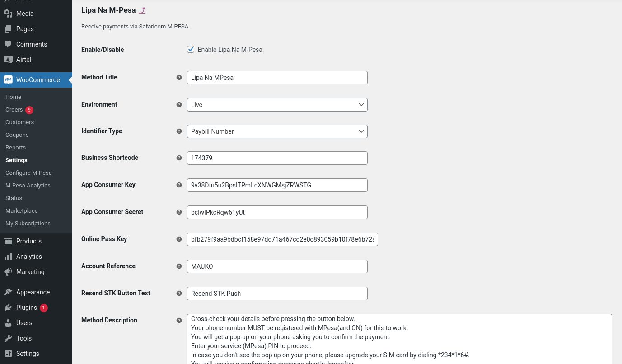This screenshot has width=622, height=364.
Task: Click the Business Shortcode field with 174379
Action: [277, 158]
